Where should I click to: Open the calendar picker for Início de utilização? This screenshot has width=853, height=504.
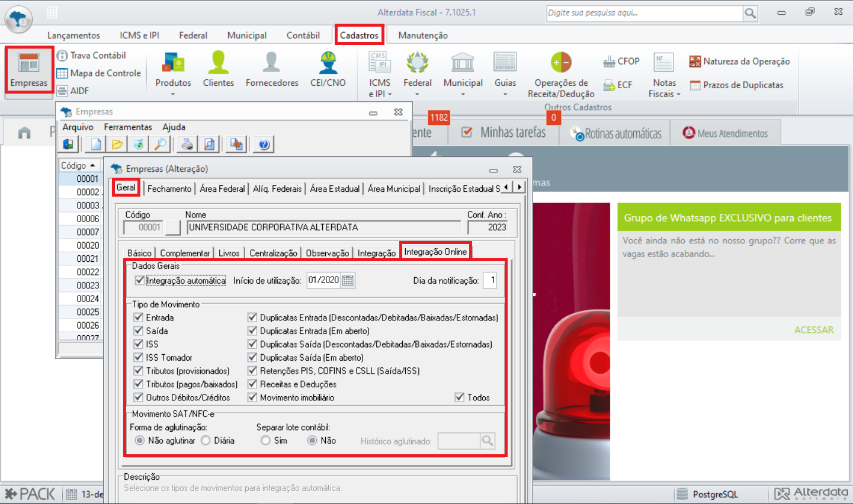click(348, 281)
